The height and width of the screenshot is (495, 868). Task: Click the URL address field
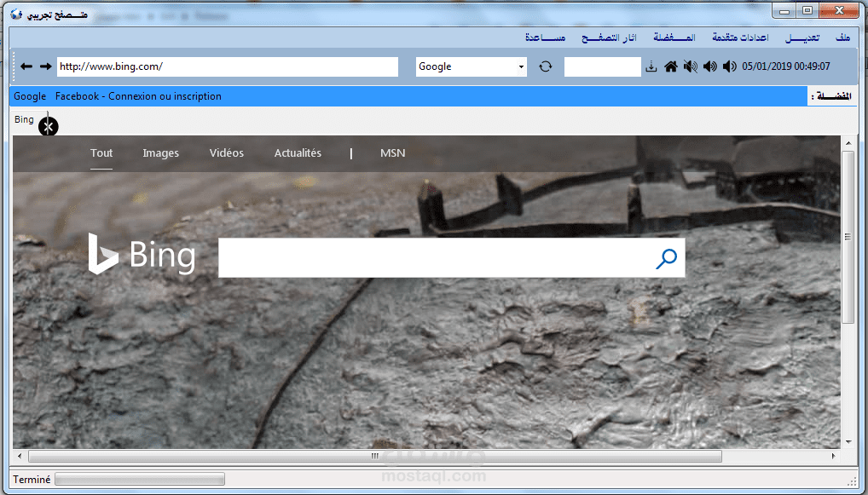click(228, 66)
